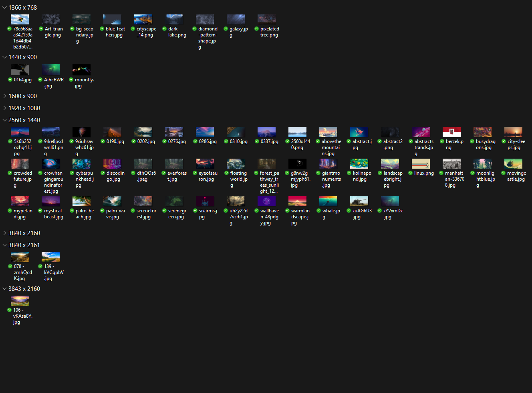Select 2560x1440.png thumbnail

[297, 132]
